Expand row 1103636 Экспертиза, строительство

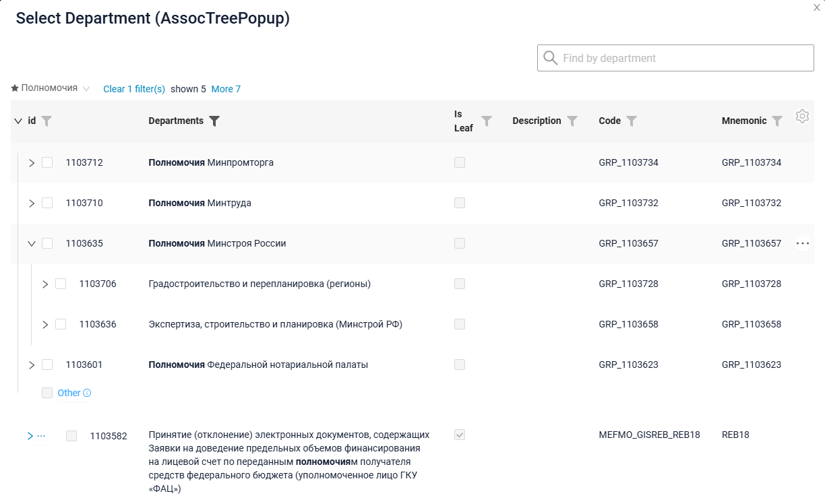point(45,325)
